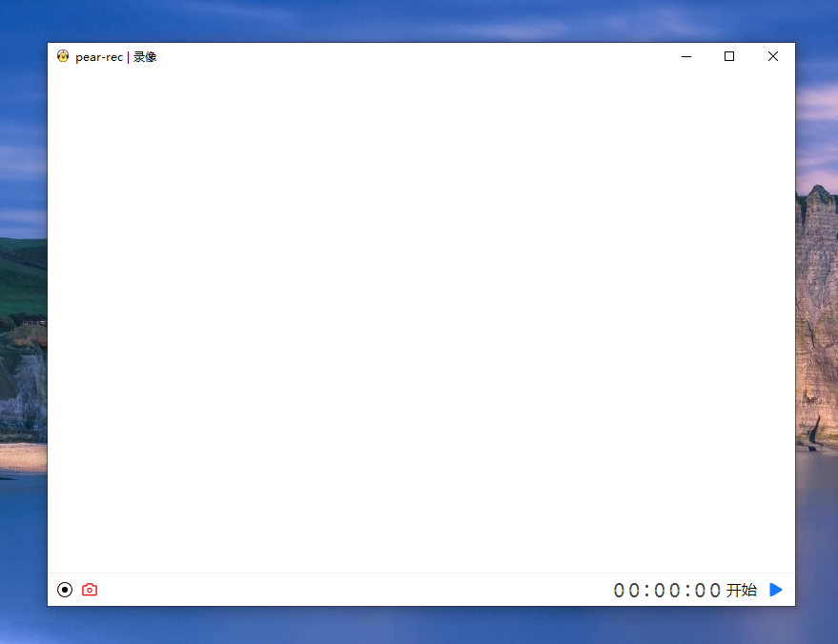Take a snapshot with the red camera icon
838x644 pixels.
click(x=90, y=590)
